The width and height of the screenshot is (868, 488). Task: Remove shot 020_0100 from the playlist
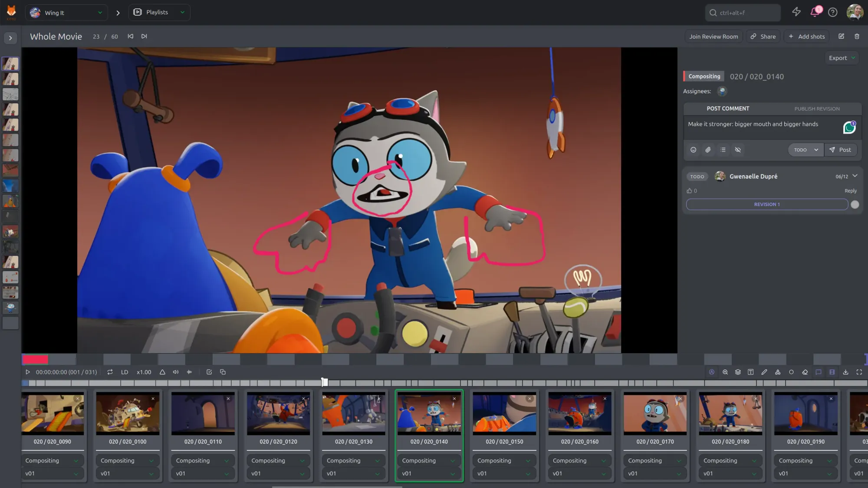[153, 399]
